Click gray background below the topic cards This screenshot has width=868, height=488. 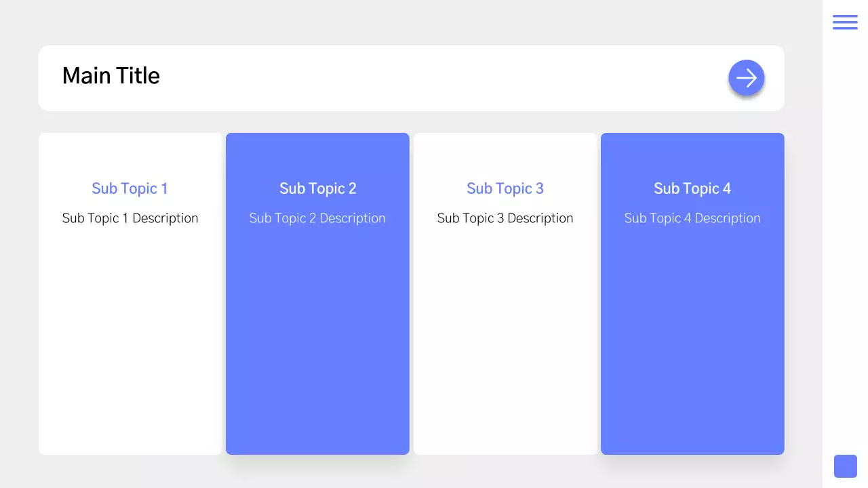407,472
